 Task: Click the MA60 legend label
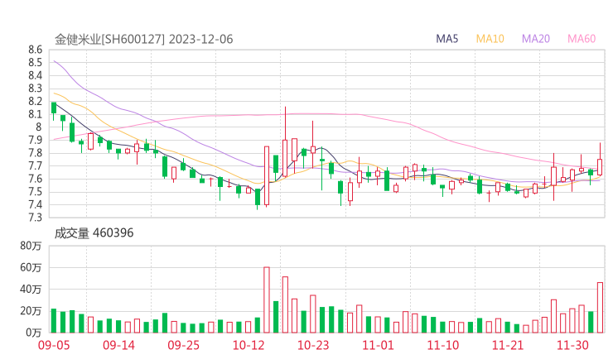point(582,39)
